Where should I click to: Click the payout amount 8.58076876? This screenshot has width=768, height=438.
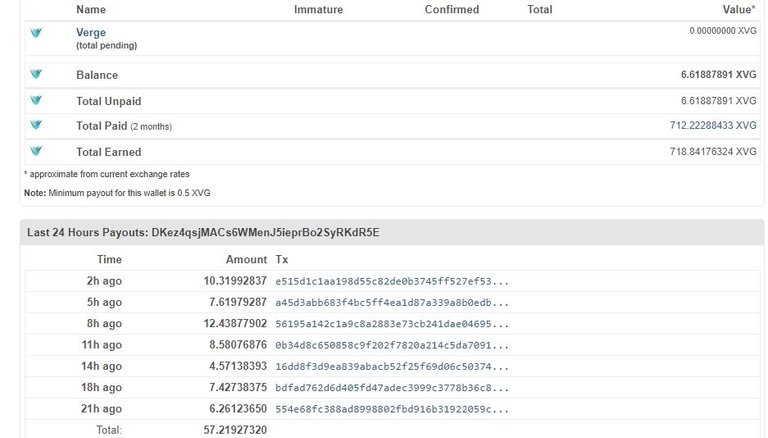(238, 344)
